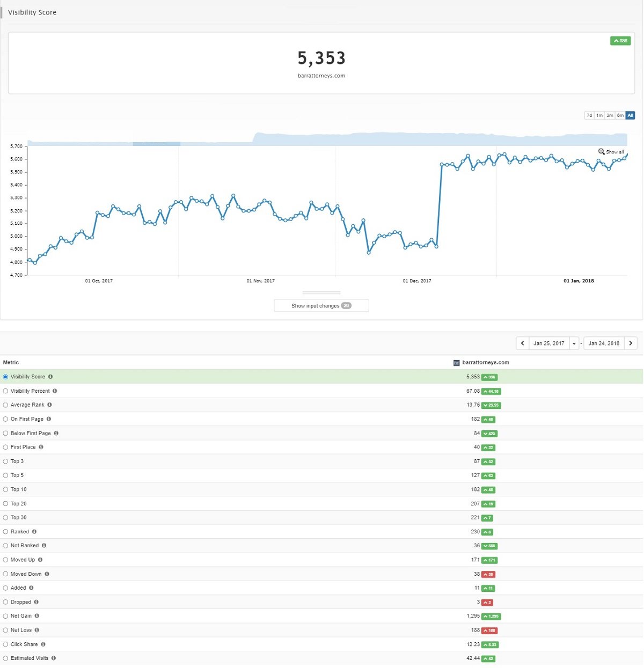The width and height of the screenshot is (644, 668).
Task: Switch chart range to 6m
Action: tap(620, 115)
